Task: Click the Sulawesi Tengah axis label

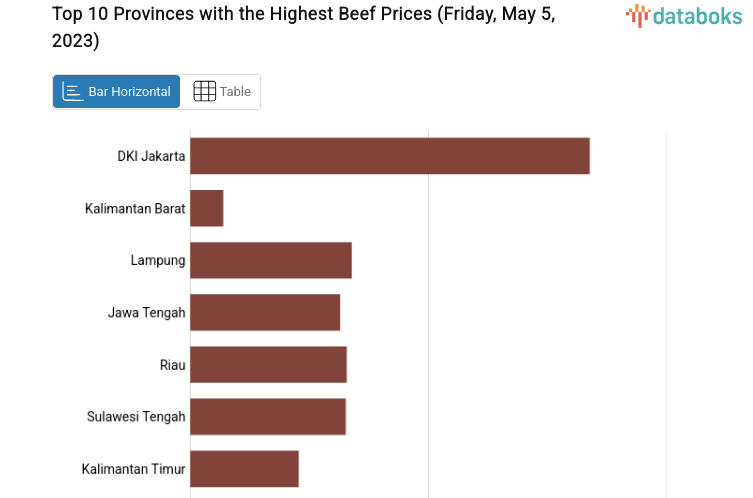Action: coord(136,416)
